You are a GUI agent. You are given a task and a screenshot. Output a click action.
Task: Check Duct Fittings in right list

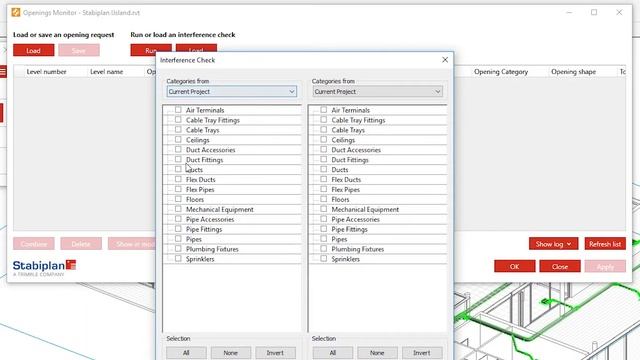[324, 160]
